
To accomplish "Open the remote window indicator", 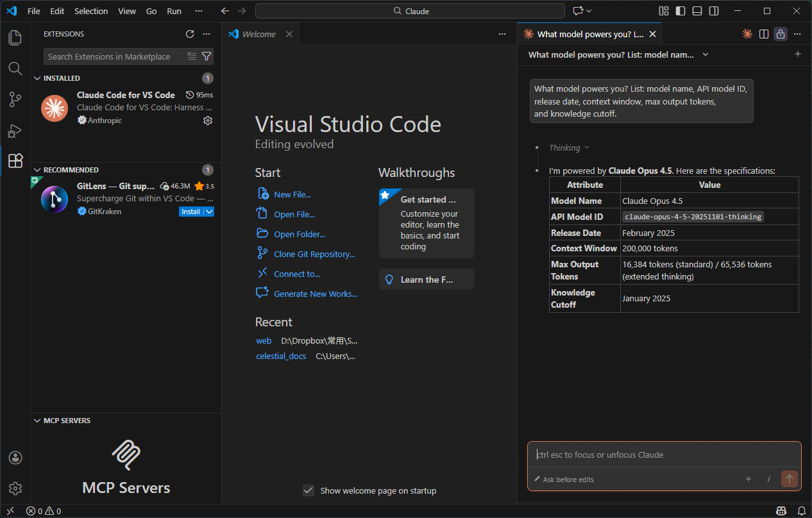I will click(x=10, y=511).
